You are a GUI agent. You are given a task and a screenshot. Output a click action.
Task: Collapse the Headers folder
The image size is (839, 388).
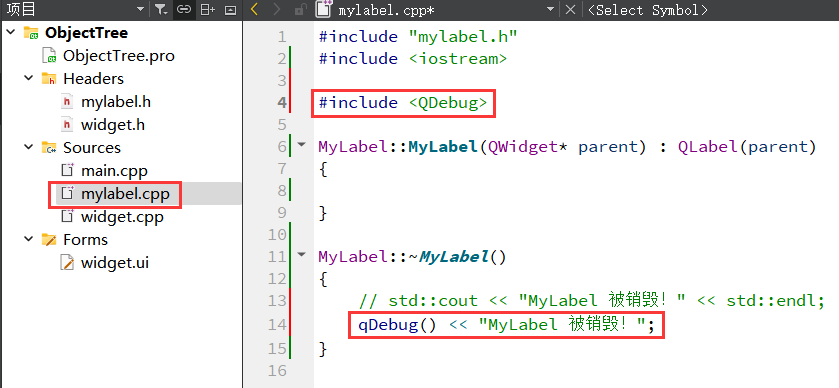pyautogui.click(x=28, y=78)
